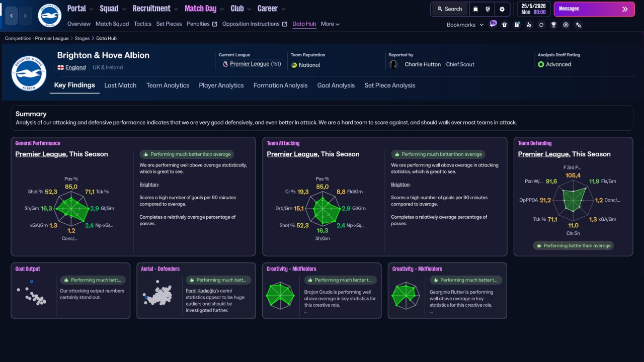This screenshot has width=644, height=362.
Task: Open Charlie Hutton's profile link
Action: pos(423,64)
